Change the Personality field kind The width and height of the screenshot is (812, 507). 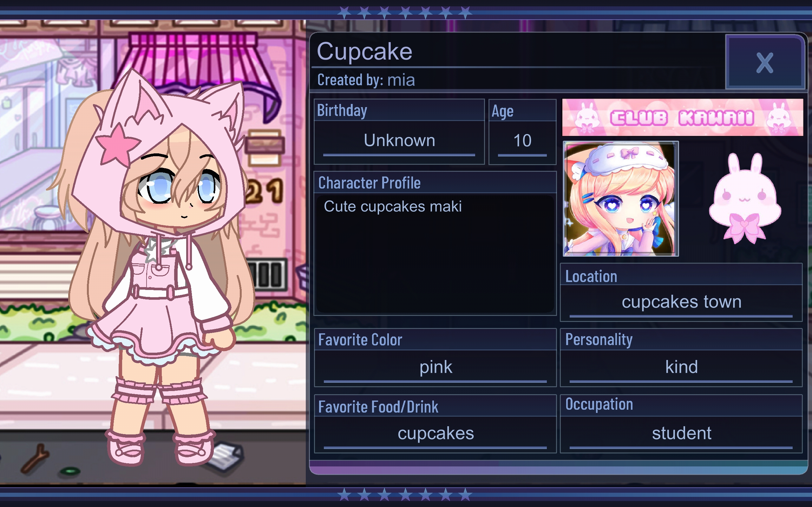tap(681, 367)
